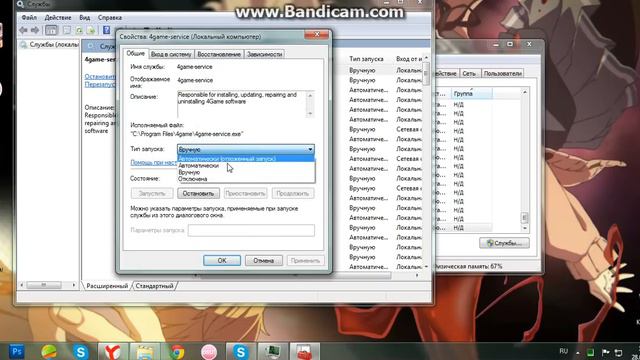This screenshot has height=360, width=640.
Task: Toggle the console tree toolbar icon
Action: [x=51, y=30]
